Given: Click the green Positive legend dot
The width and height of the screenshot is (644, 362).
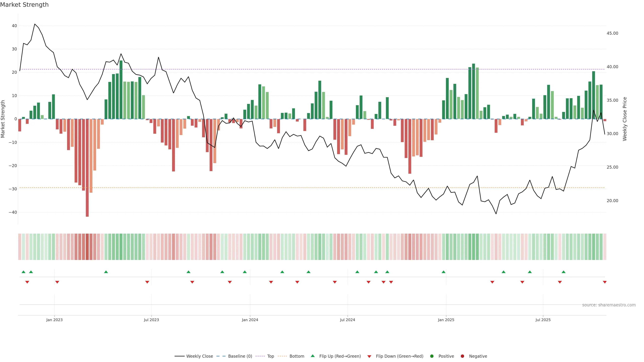Looking at the screenshot, I should [432, 356].
